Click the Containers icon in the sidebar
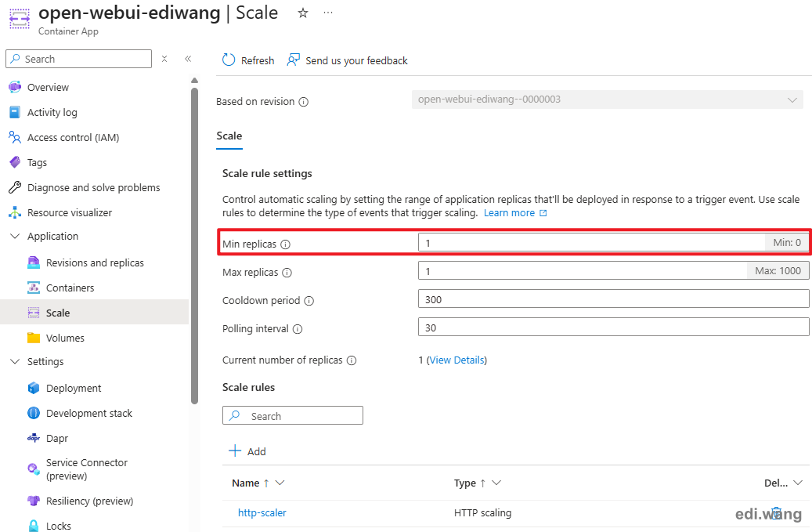812x532 pixels. tap(34, 288)
